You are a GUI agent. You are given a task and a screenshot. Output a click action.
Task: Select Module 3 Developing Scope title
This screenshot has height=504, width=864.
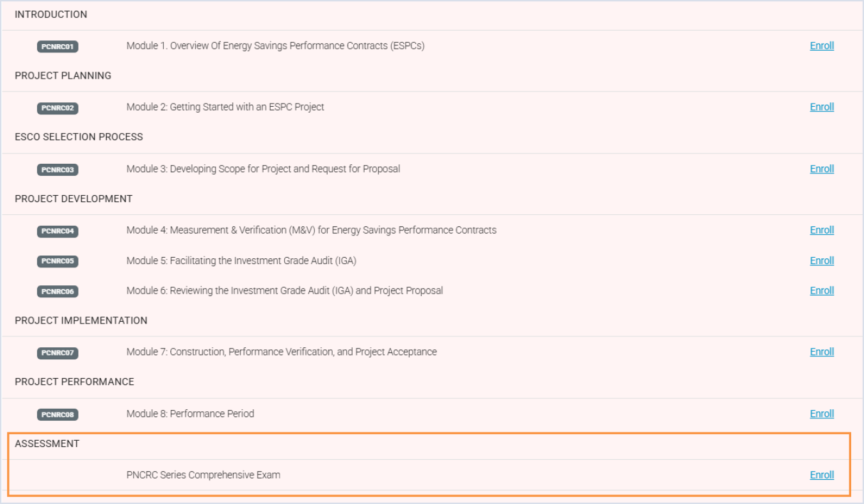tap(263, 169)
